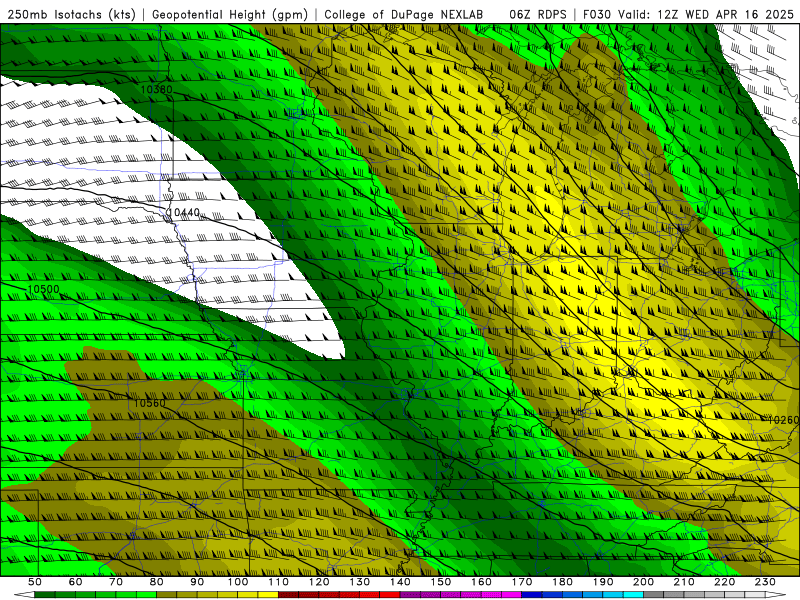Click the bright yellow swatch ending at 110
This screenshot has width=800, height=600.
pyautogui.click(x=268, y=595)
